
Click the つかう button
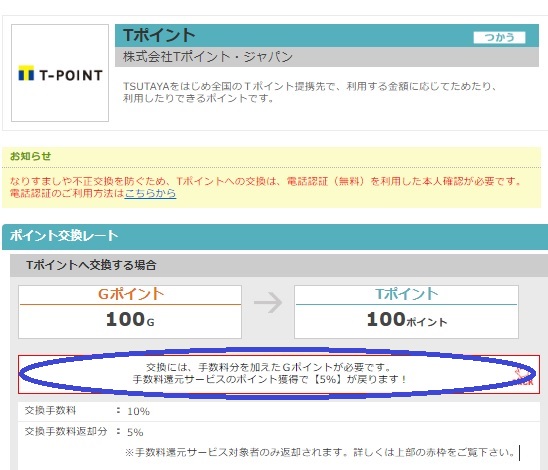click(499, 37)
